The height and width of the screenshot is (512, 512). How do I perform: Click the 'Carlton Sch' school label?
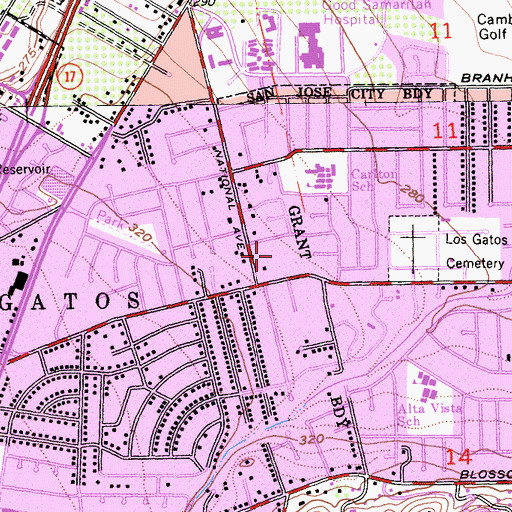pos(374,180)
